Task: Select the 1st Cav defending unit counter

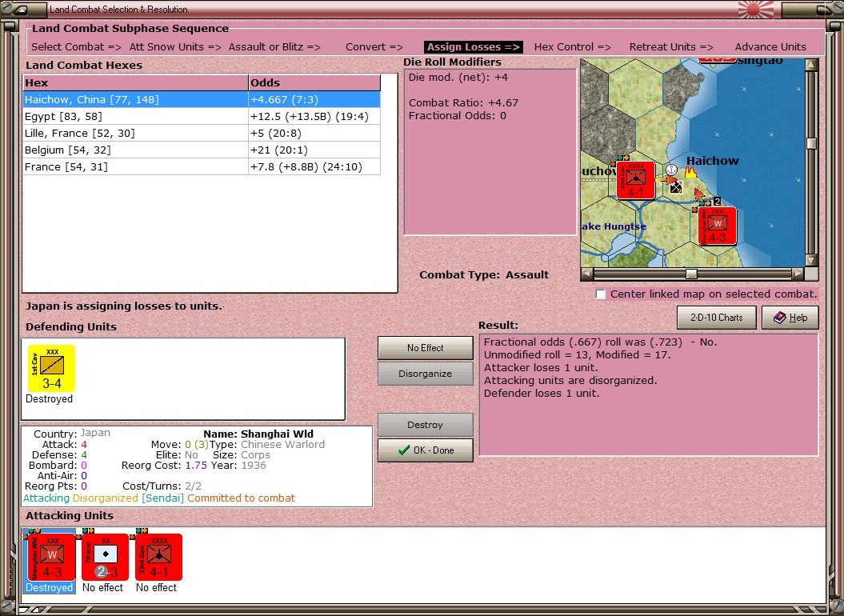Action: [x=52, y=368]
